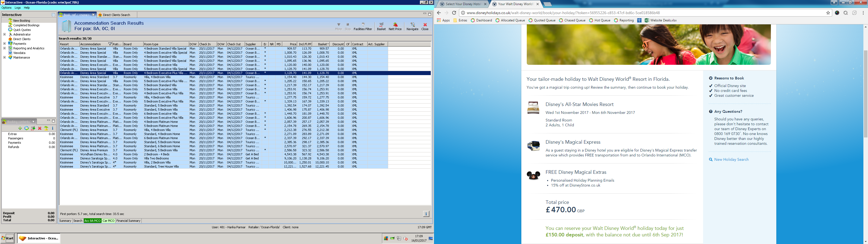Open the Hot Queue bookmark
Screen dimensions: 868x244
[600, 20]
